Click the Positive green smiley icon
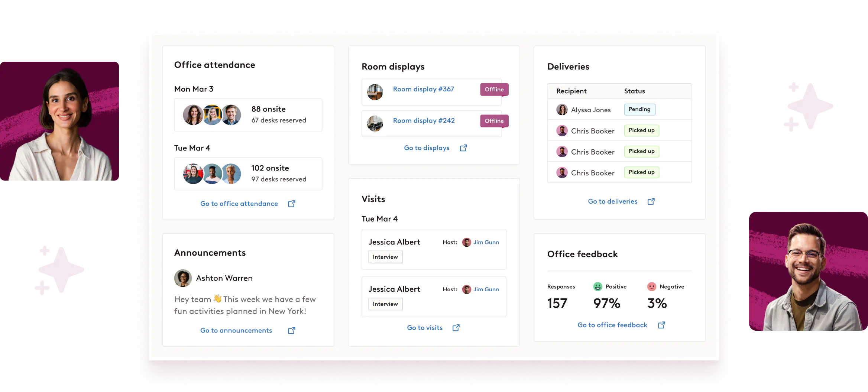The height and width of the screenshot is (392, 868). click(597, 286)
